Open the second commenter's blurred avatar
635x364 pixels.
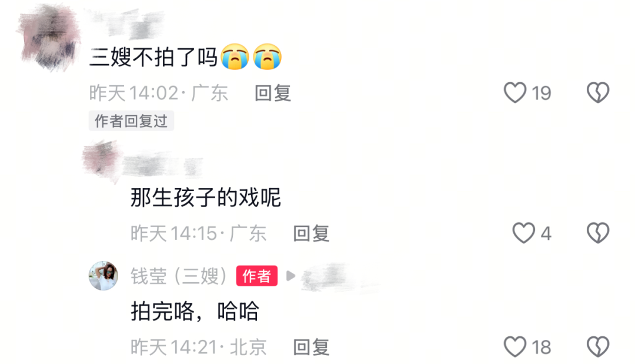point(101,161)
